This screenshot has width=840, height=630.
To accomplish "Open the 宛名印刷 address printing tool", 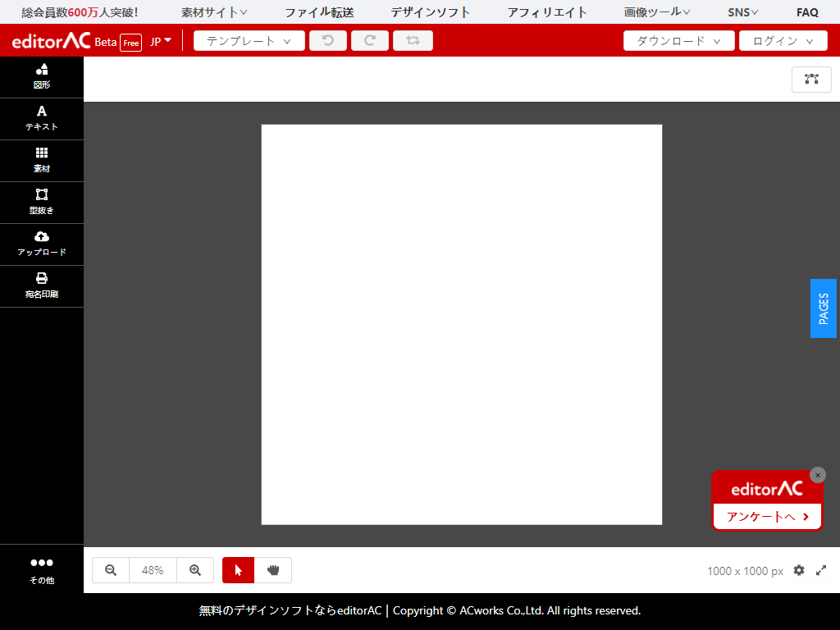I will tap(42, 286).
